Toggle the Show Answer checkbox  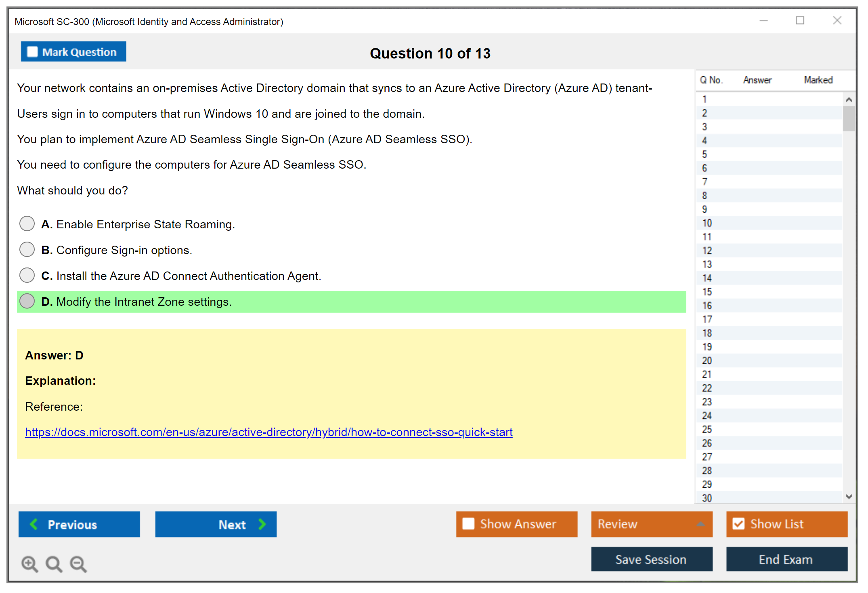click(468, 524)
